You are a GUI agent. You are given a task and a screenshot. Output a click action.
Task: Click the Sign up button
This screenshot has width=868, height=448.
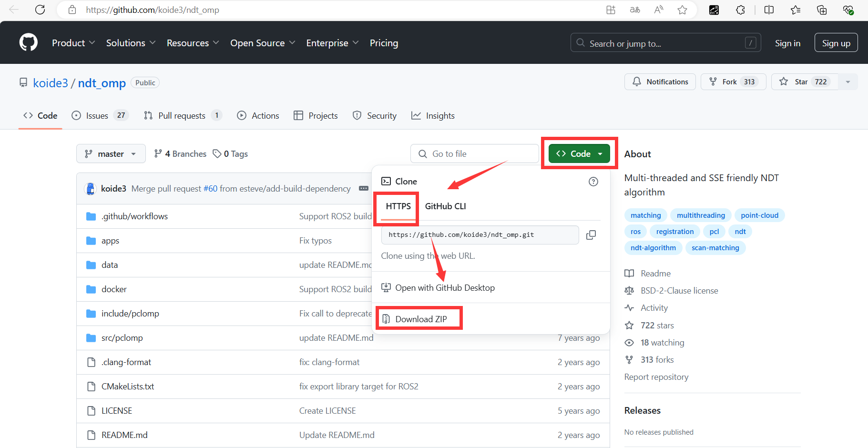pyautogui.click(x=836, y=43)
